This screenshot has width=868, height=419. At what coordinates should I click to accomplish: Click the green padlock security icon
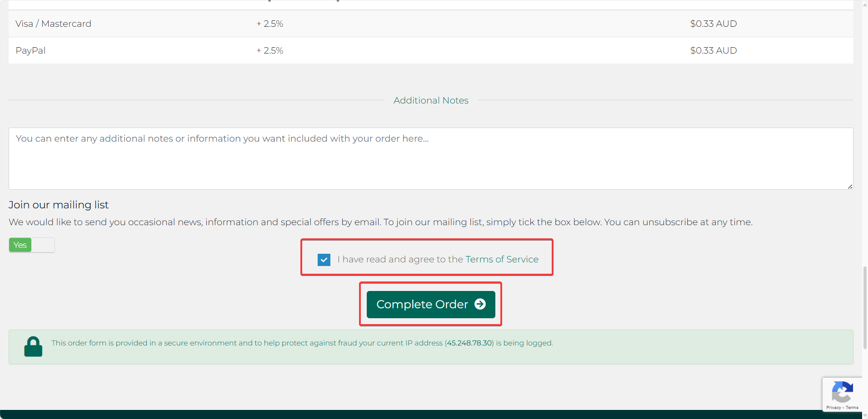[x=33, y=346]
